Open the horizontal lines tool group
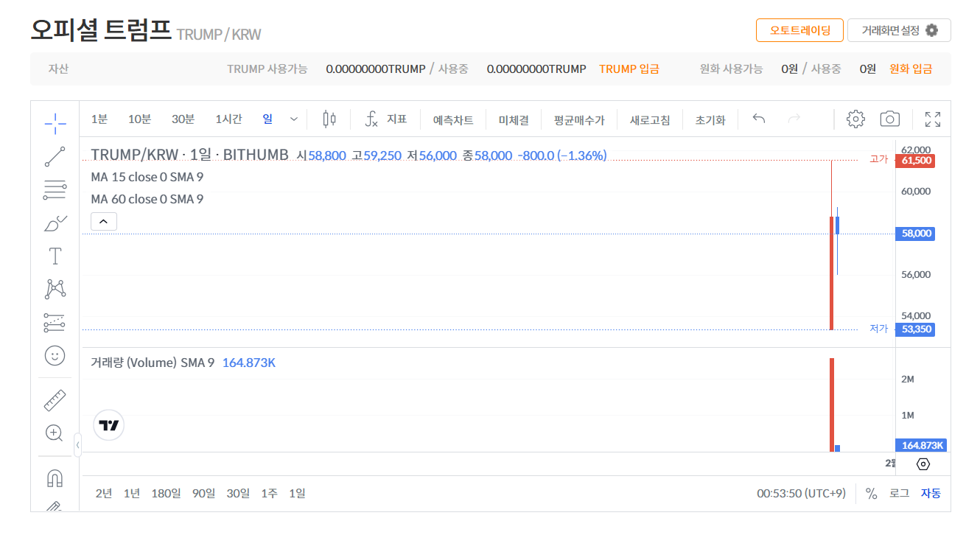 pos(55,190)
